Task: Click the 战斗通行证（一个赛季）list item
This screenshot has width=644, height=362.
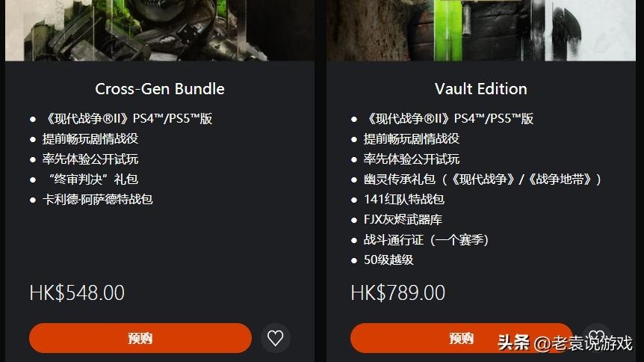Action: pos(427,240)
